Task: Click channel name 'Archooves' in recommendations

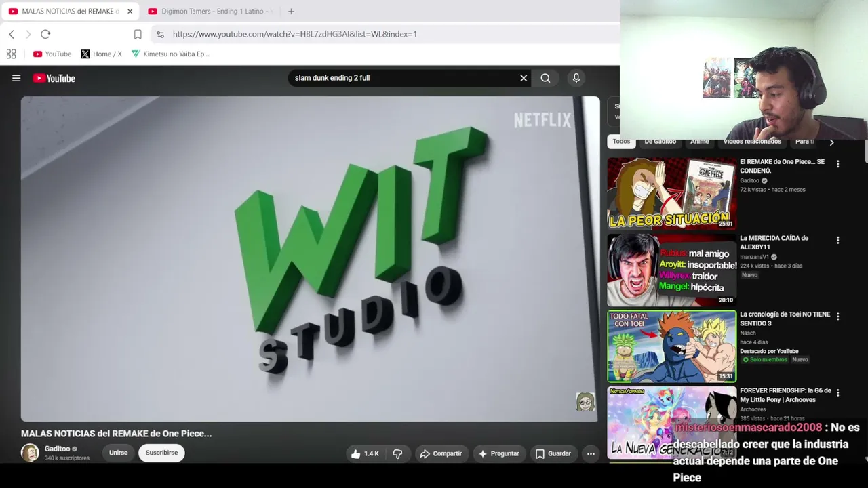Action: [753, 409]
